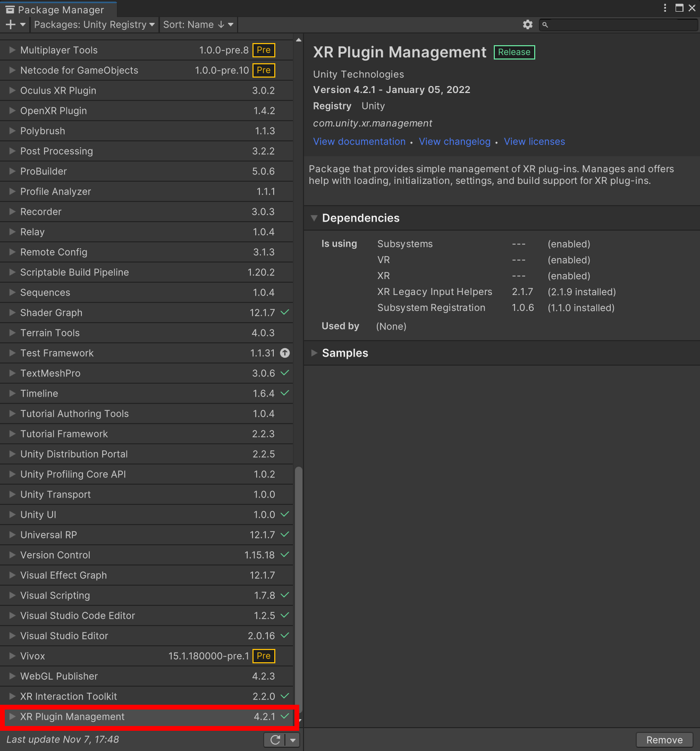Click the Last update Nov 7 status text
Viewport: 700px width, 751px height.
(63, 739)
